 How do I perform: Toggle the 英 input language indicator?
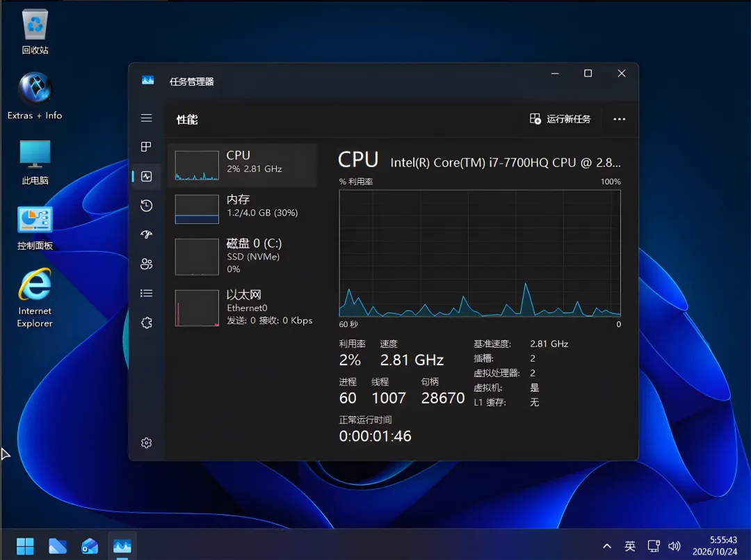click(x=630, y=546)
